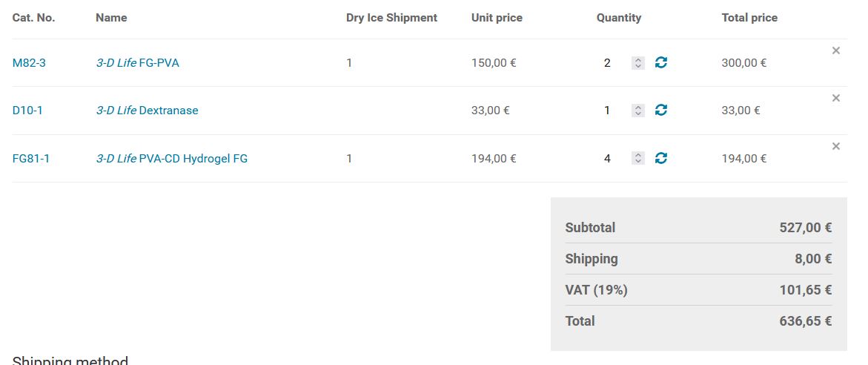Click refresh icon for PVA-CD Hydrogel FG
The width and height of the screenshot is (868, 365).
[661, 158]
